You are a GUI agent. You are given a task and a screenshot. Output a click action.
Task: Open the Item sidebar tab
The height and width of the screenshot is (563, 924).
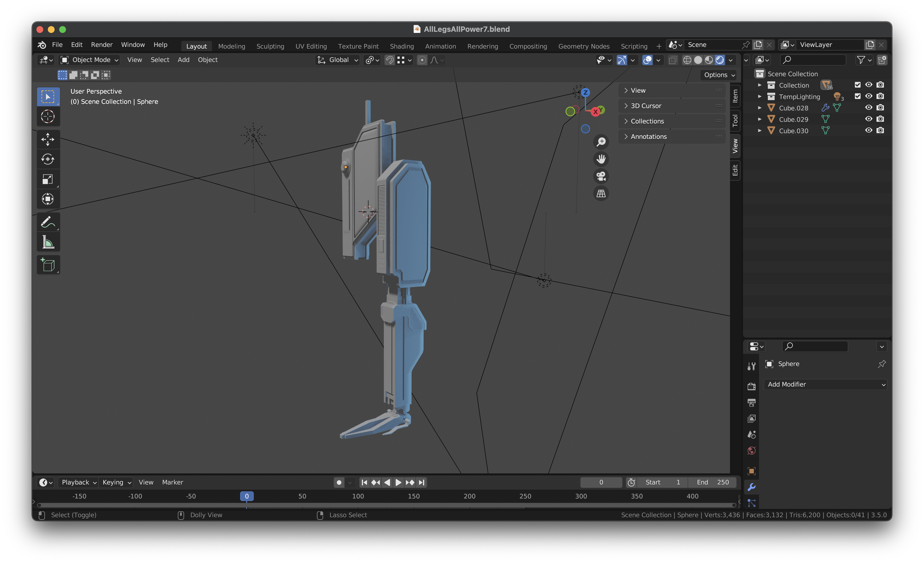coord(735,96)
